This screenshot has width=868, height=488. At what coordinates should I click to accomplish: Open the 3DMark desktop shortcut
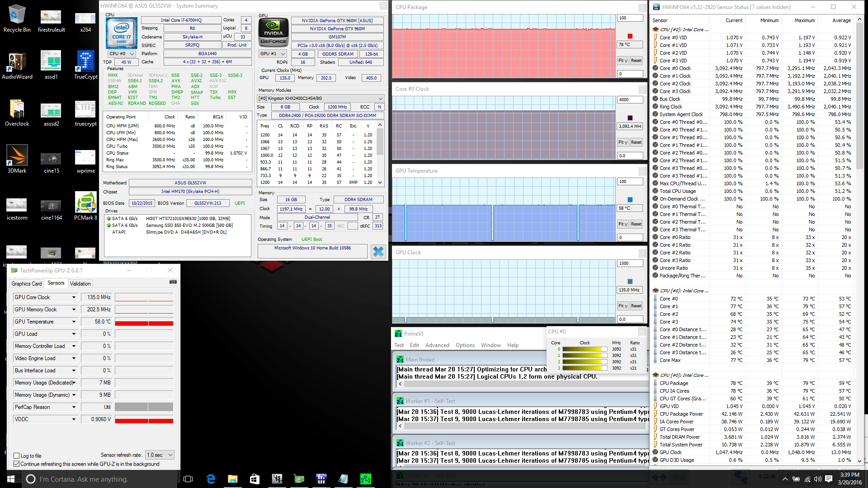17,160
